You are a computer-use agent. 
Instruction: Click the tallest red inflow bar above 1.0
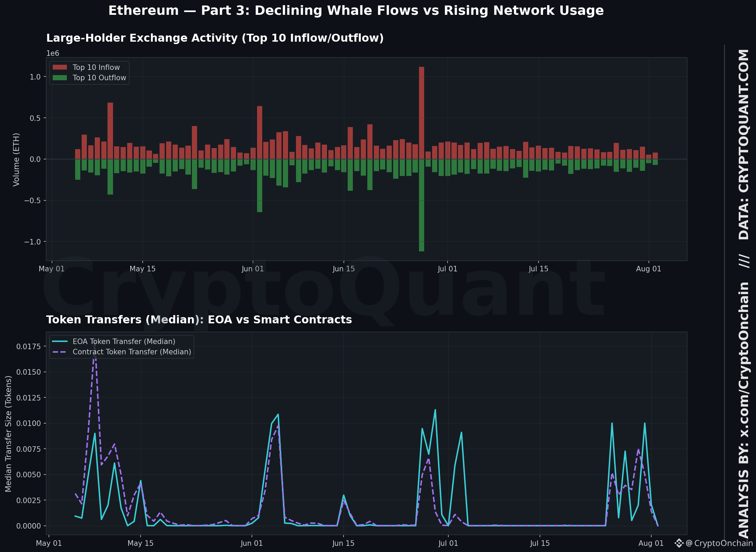tap(422, 113)
